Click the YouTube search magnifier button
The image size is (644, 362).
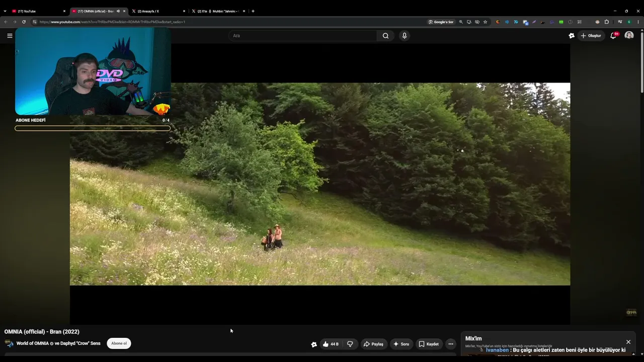[385, 36]
